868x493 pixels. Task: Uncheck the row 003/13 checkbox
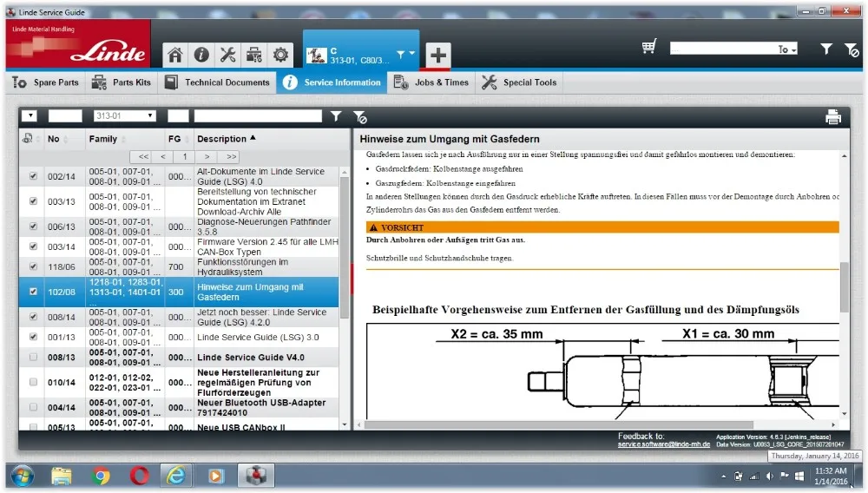(33, 200)
